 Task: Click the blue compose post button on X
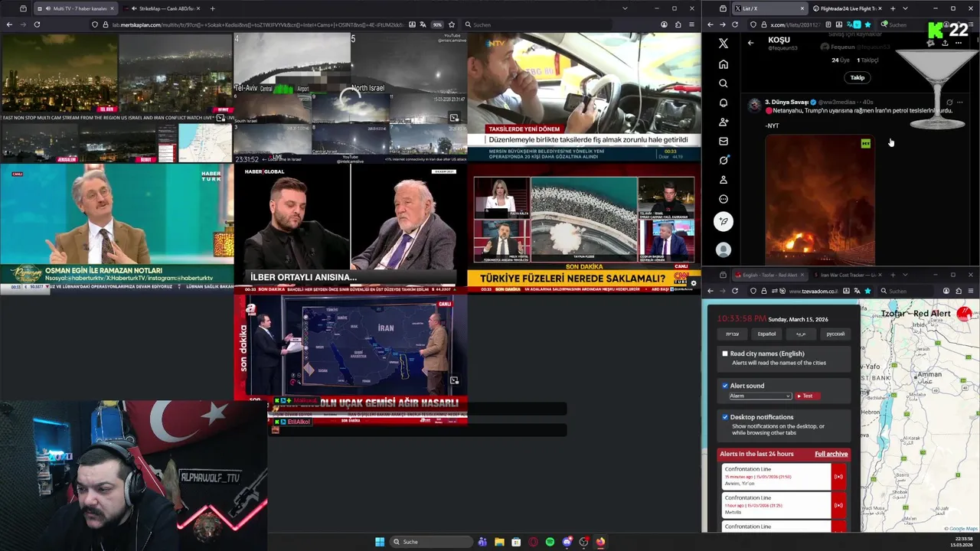pyautogui.click(x=724, y=222)
